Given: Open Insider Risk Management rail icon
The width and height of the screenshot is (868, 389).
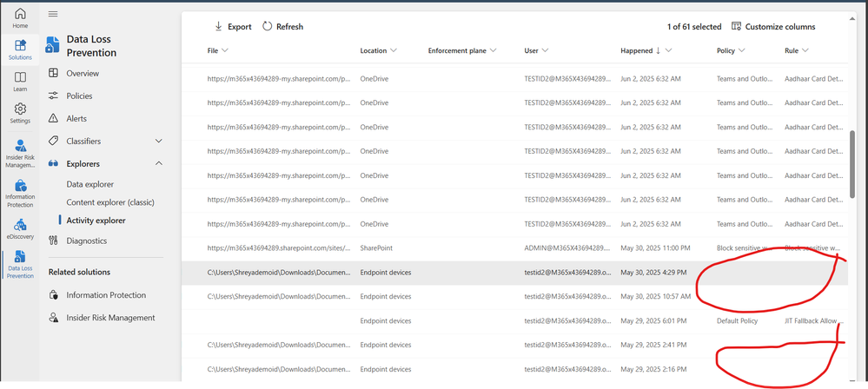Looking at the screenshot, I should (20, 154).
